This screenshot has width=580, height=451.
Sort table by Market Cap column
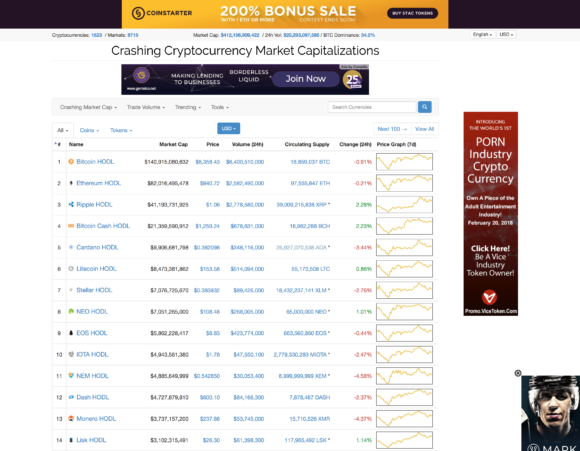173,144
